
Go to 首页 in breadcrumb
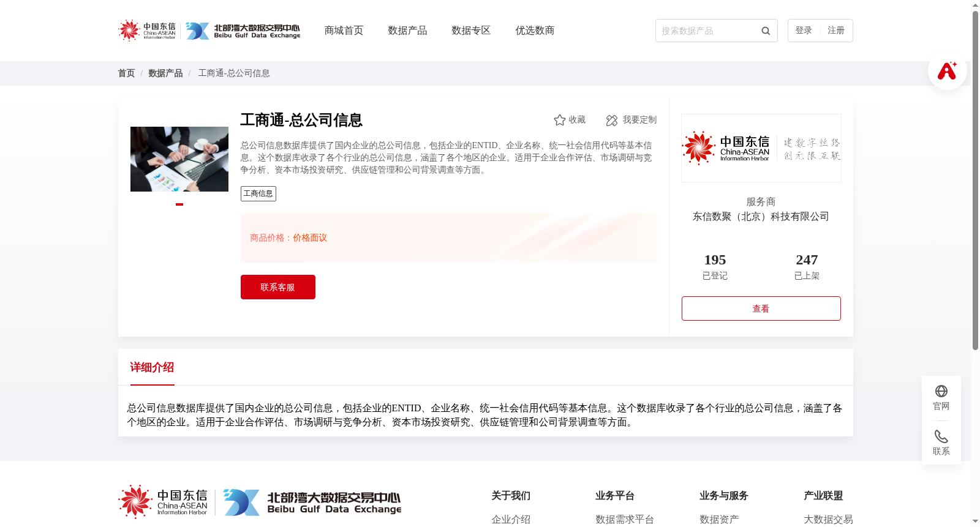(126, 73)
